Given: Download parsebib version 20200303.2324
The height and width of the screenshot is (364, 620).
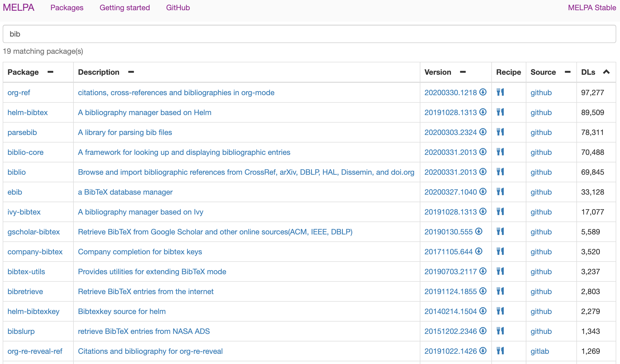Looking at the screenshot, I should 455,132.
